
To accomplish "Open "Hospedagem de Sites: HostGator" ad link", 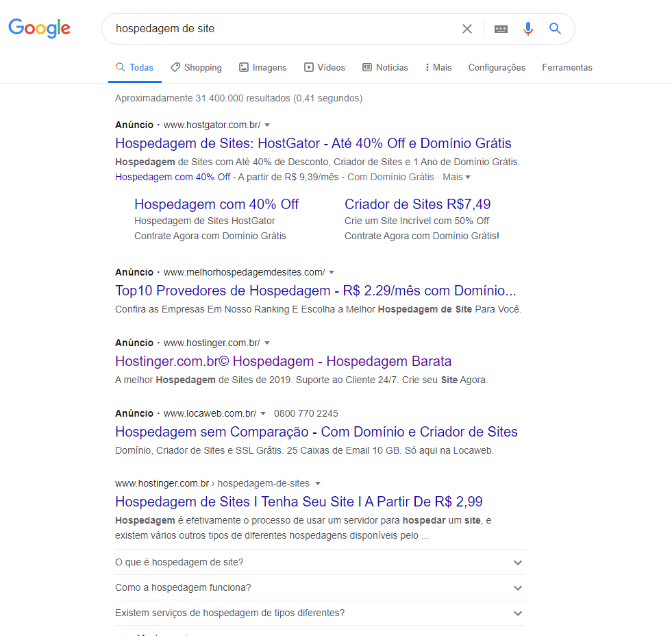I will tap(313, 143).
